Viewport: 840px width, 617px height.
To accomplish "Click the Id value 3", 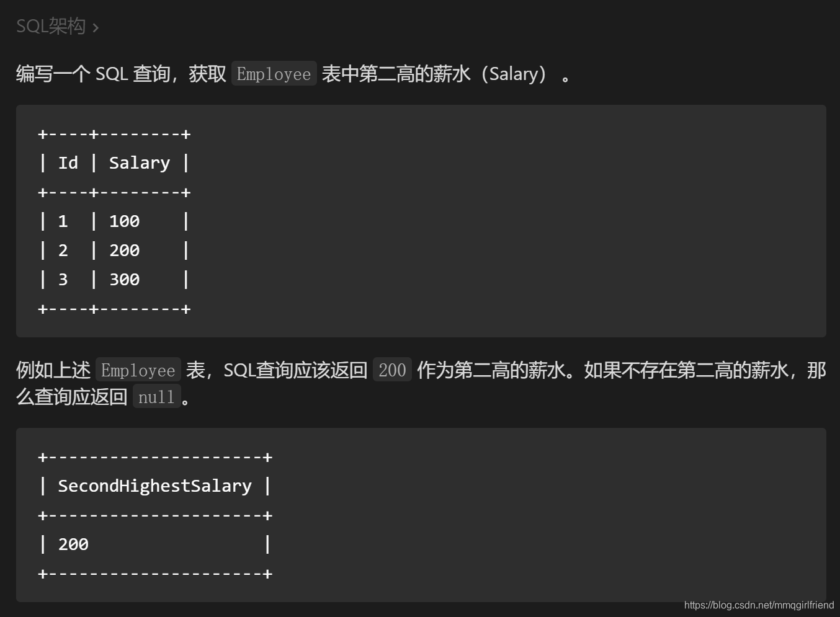I will (x=63, y=280).
